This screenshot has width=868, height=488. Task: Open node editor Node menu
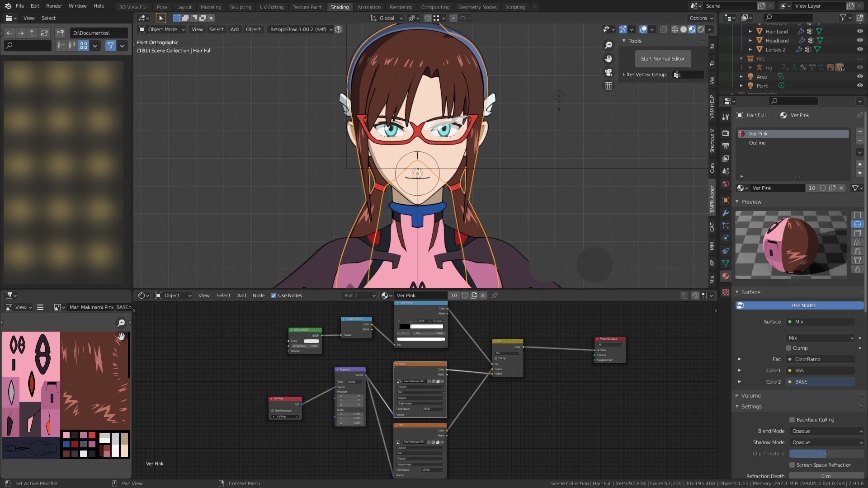259,296
